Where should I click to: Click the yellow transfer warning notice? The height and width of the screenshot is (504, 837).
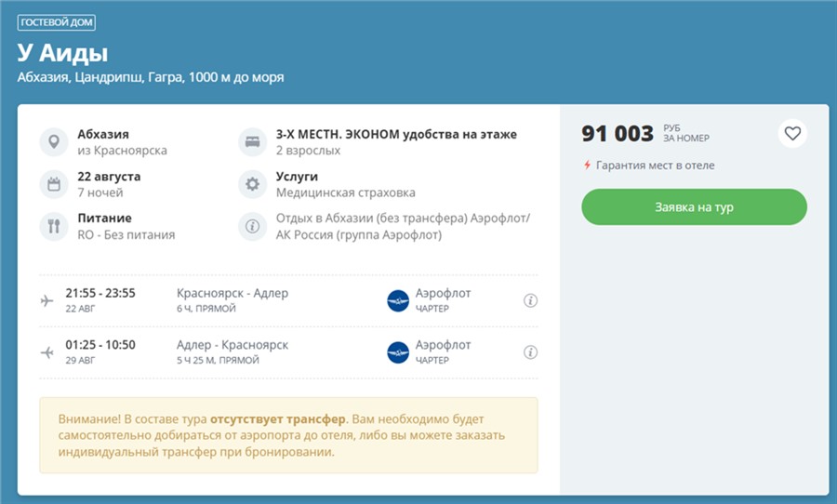288,435
